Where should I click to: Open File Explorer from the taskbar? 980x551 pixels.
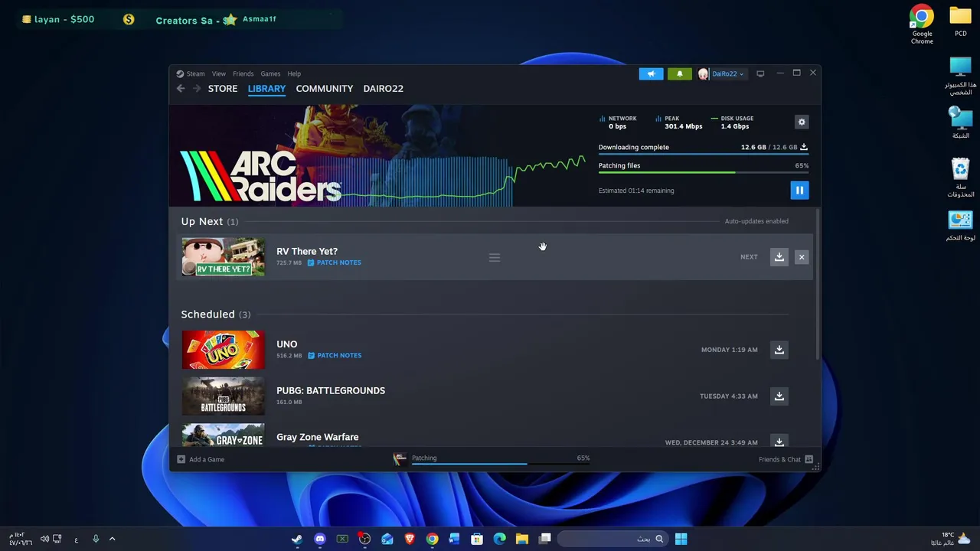tap(522, 539)
